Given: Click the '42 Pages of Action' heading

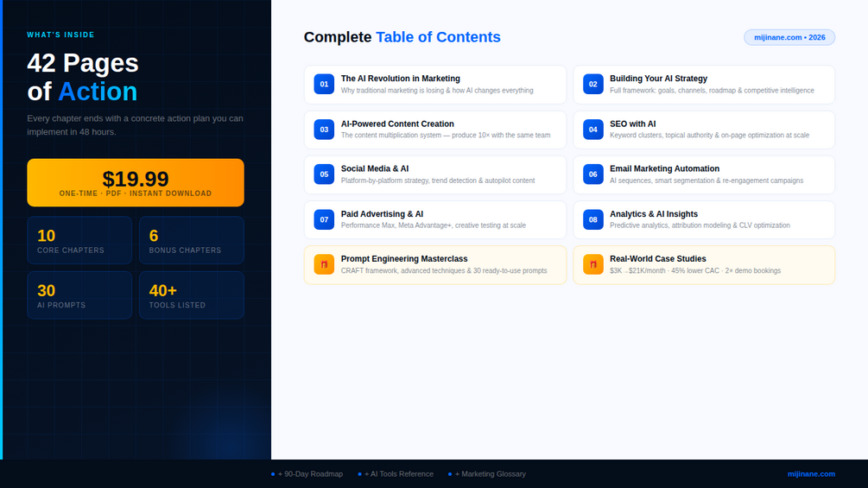Looking at the screenshot, I should coord(83,77).
